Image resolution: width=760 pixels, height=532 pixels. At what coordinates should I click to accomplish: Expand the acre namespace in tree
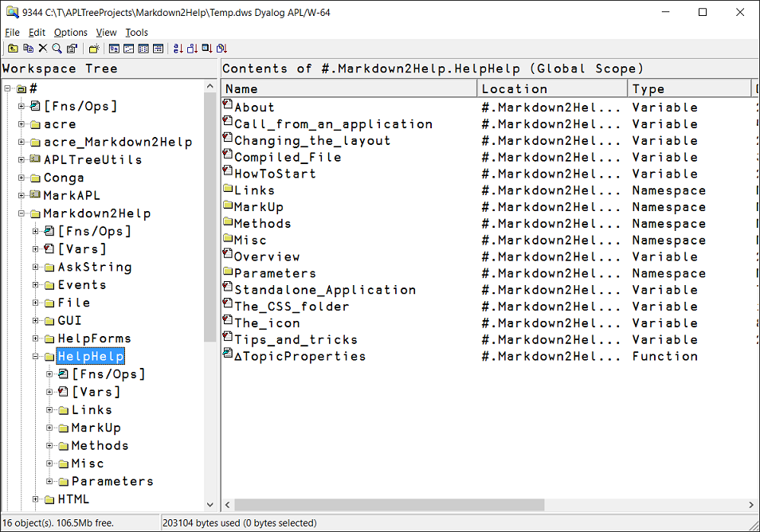pos(22,124)
